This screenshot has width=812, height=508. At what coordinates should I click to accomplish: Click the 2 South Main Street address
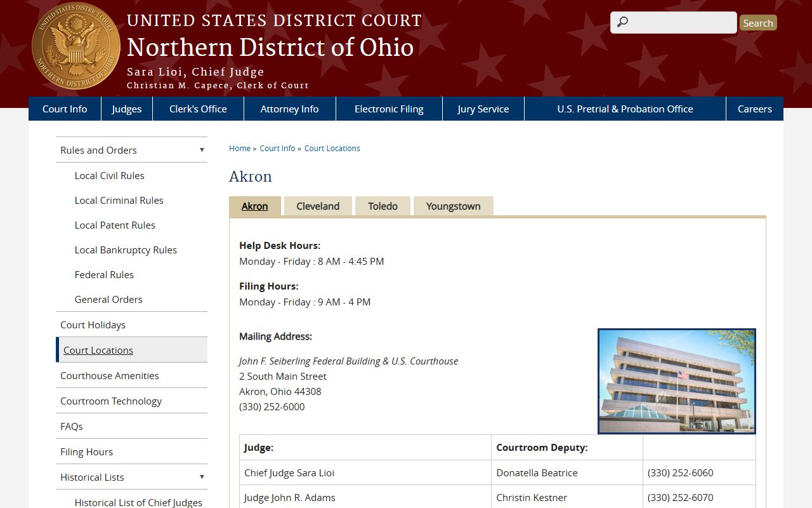click(283, 376)
